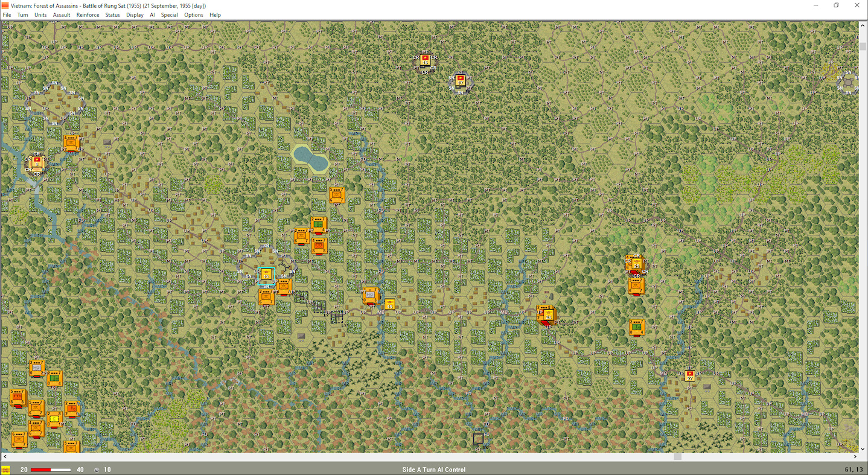The height and width of the screenshot is (475, 868).
Task: Expand the Reinforce menu
Action: [x=88, y=14]
